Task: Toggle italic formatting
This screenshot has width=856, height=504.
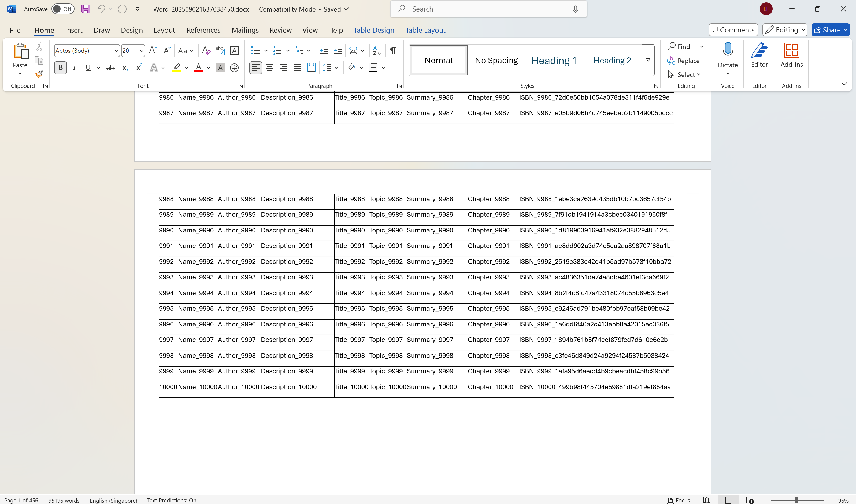Action: [x=75, y=68]
